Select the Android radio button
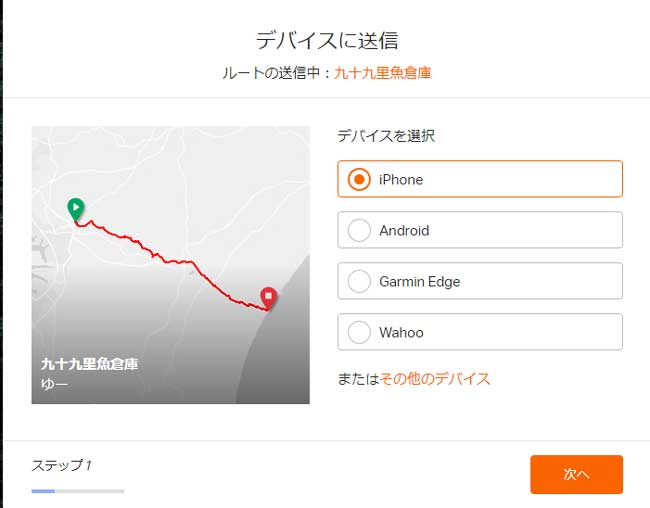Viewport: 650px width, 508px height. [359, 230]
